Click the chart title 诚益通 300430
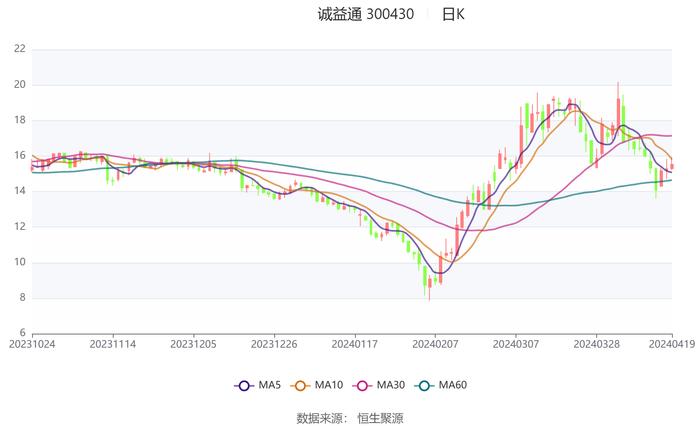The width and height of the screenshot is (700, 426). pyautogui.click(x=366, y=14)
